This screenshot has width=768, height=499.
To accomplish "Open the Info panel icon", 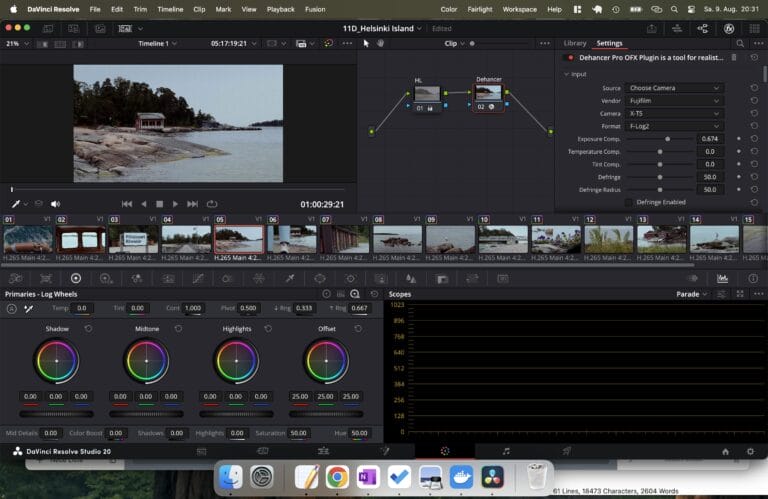I will [753, 279].
